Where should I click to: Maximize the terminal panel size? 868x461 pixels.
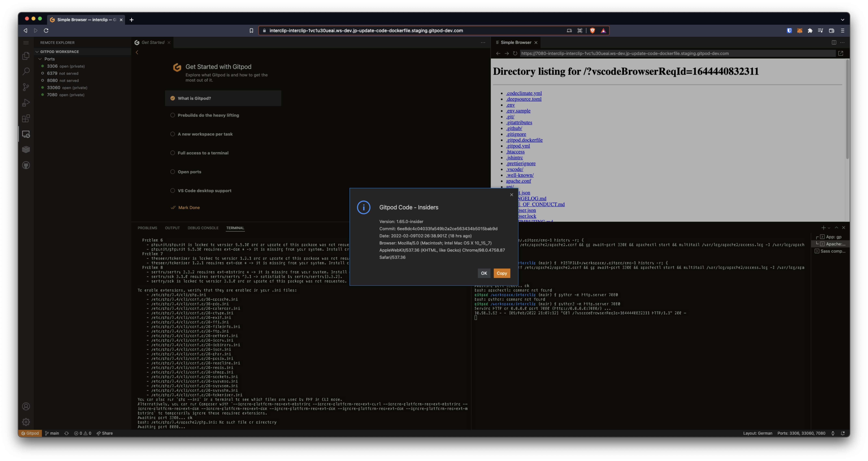836,228
